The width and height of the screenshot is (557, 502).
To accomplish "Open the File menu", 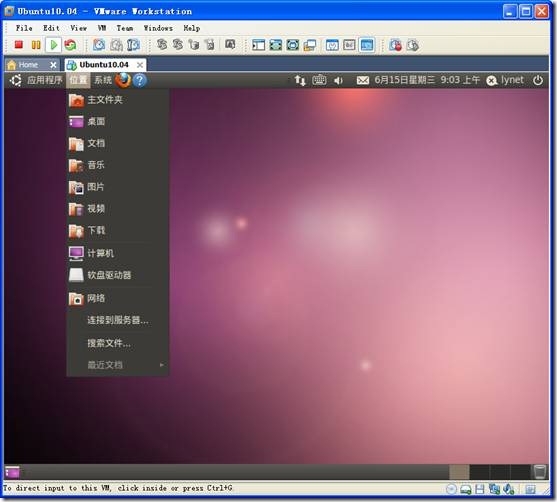I will pos(24,28).
